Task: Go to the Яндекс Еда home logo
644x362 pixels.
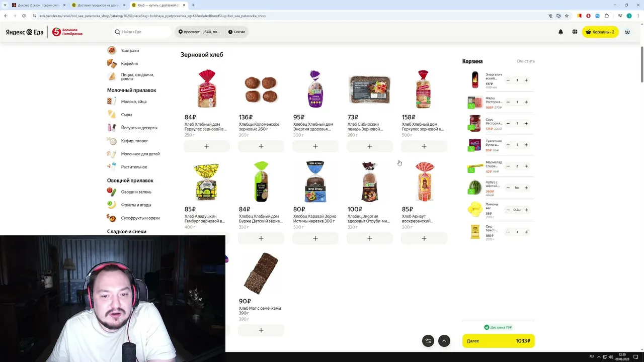Action: (25, 32)
